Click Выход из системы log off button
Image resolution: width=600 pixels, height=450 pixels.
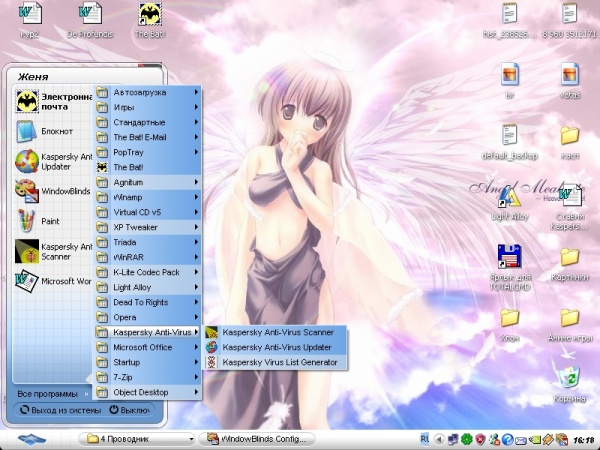tap(60, 410)
